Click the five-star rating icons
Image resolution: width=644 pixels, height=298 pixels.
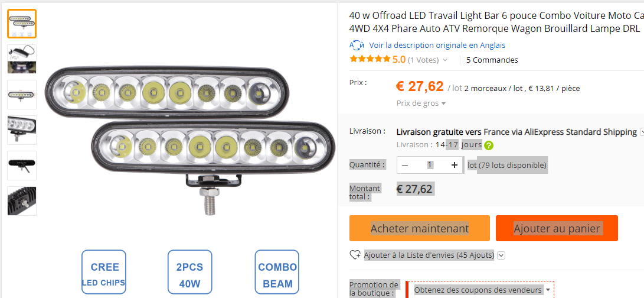tap(370, 59)
